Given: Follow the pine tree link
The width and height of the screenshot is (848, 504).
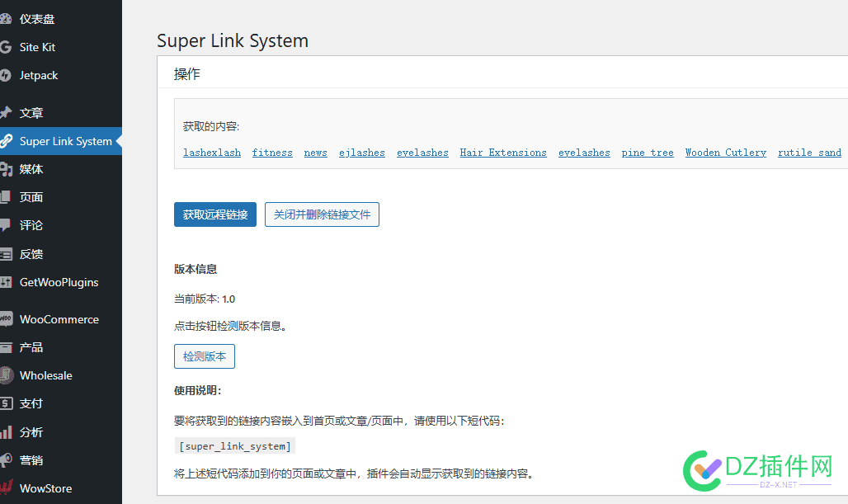Looking at the screenshot, I should coord(648,153).
